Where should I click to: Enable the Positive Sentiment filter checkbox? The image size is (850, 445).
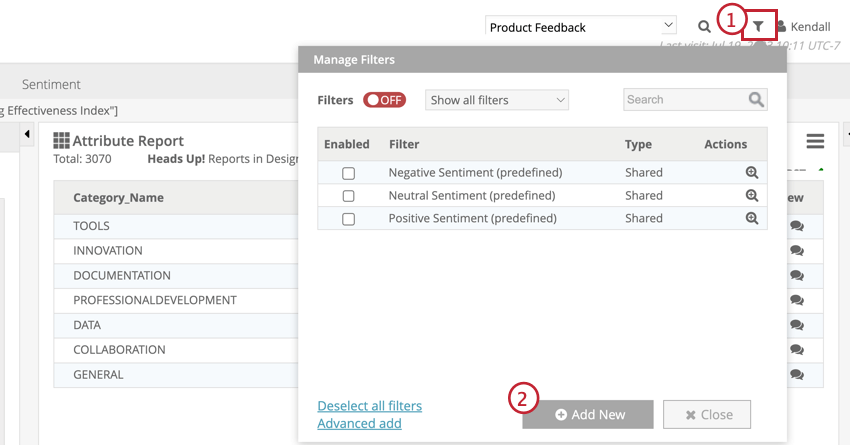coord(348,219)
